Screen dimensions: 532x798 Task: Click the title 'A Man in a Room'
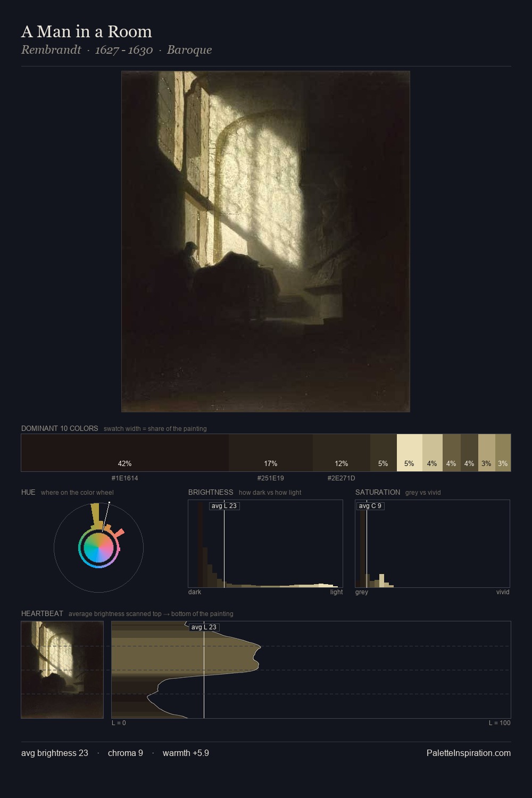(x=87, y=32)
